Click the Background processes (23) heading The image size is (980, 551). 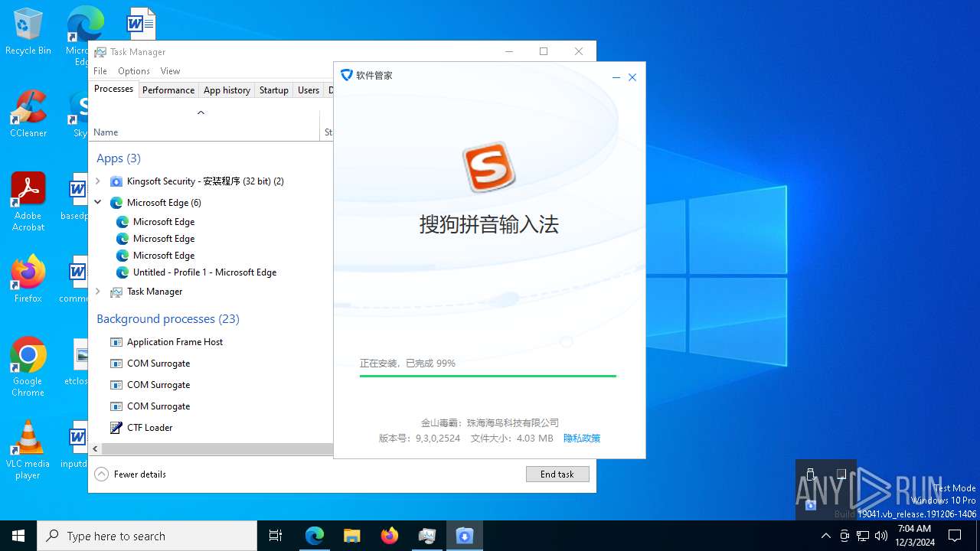(168, 319)
